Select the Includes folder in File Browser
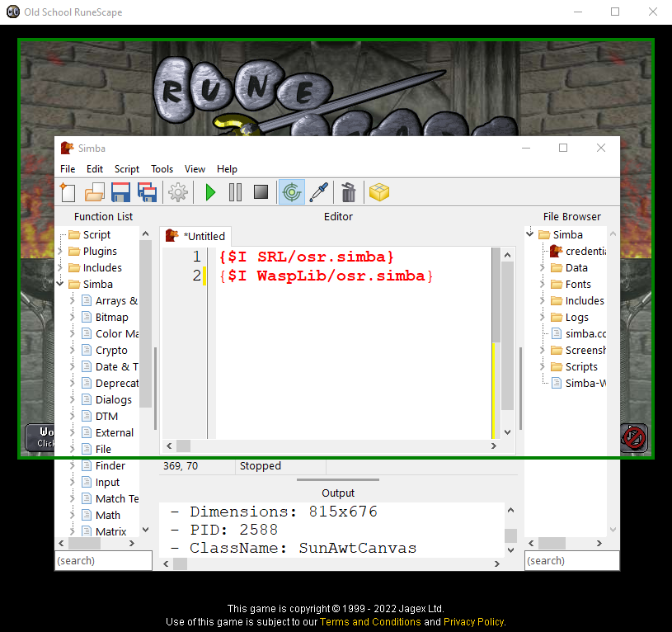672x632 pixels. tap(577, 300)
